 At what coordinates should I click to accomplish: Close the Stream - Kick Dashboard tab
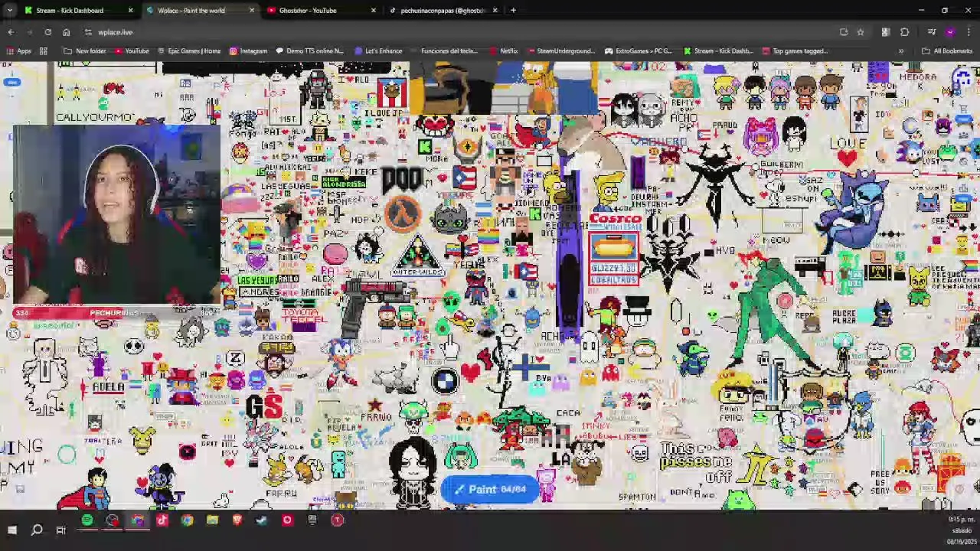pos(130,10)
